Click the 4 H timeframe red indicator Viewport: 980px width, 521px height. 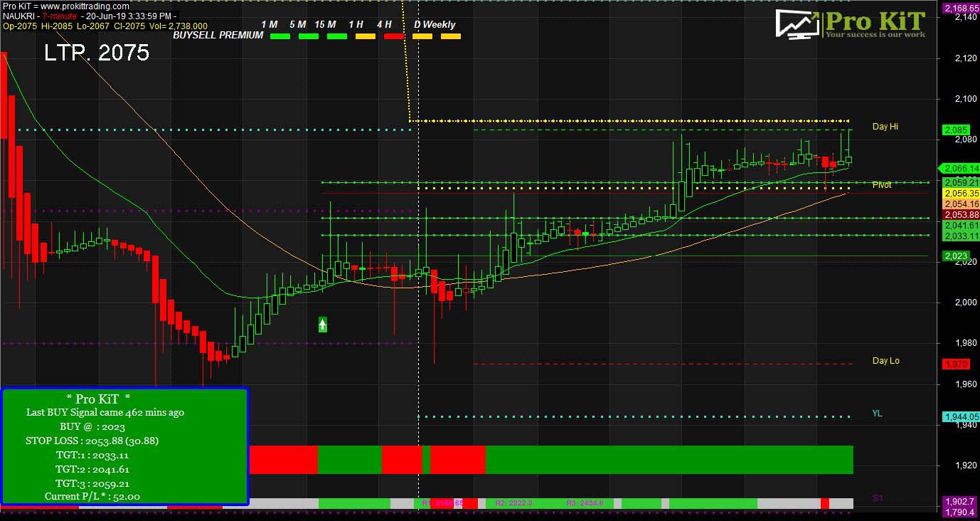pyautogui.click(x=393, y=36)
